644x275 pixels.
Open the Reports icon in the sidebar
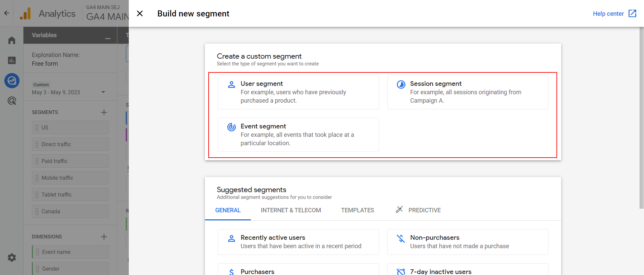(12, 60)
